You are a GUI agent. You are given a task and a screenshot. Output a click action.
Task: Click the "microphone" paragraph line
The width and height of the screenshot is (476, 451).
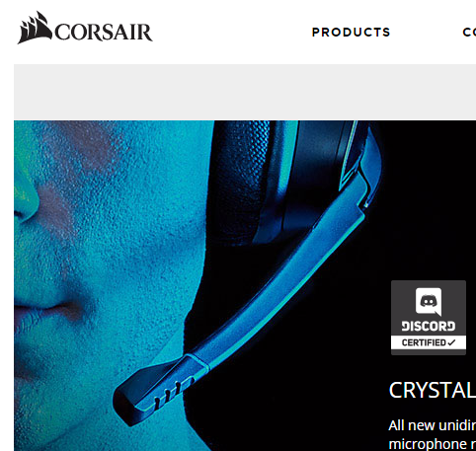tap(432, 444)
